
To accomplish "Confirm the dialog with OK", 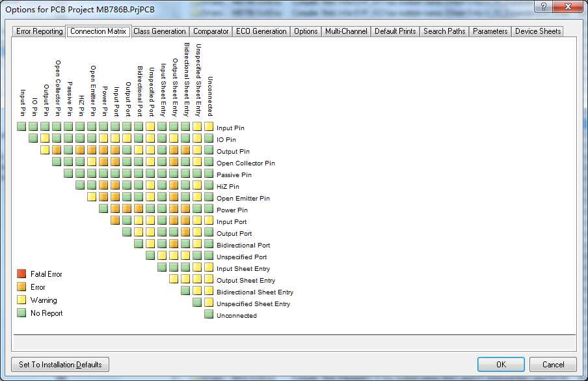I will tap(501, 365).
